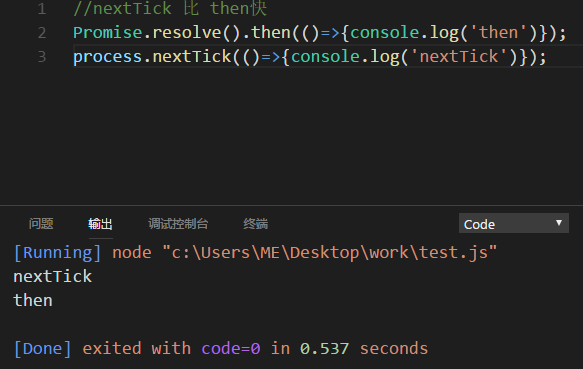Click line number 1 in the gutter
The height and width of the screenshot is (369, 583).
click(x=42, y=9)
